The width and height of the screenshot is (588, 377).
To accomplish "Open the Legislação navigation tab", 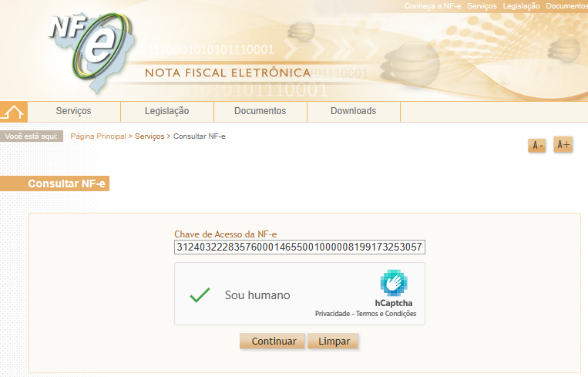I will pyautogui.click(x=167, y=112).
